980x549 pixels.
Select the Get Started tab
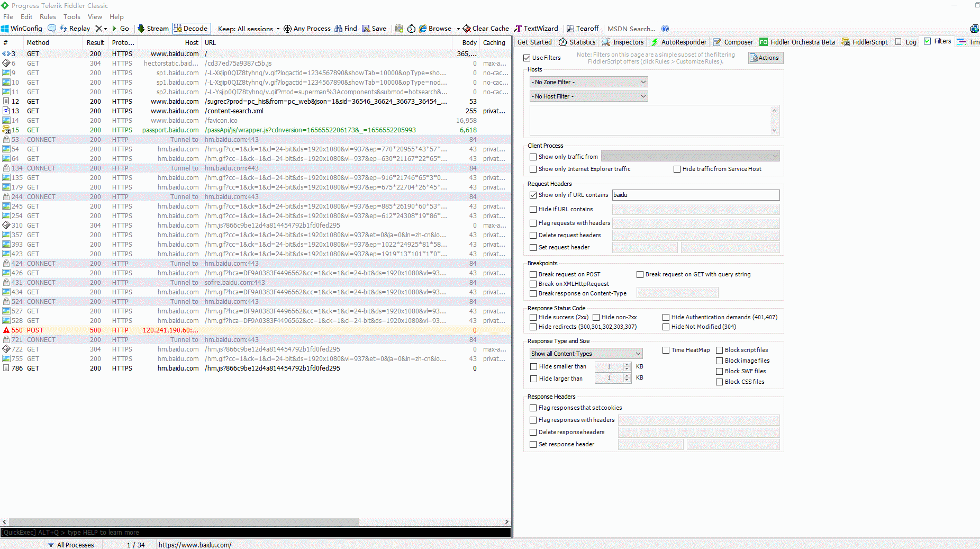534,42
